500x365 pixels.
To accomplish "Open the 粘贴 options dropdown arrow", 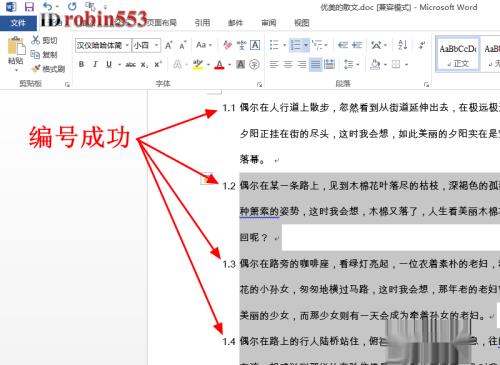I will [16, 70].
